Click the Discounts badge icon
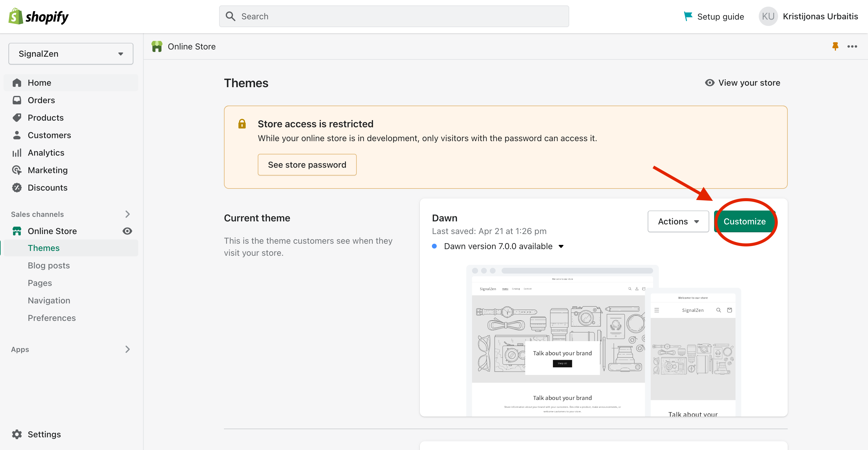This screenshot has height=450, width=868. click(17, 188)
